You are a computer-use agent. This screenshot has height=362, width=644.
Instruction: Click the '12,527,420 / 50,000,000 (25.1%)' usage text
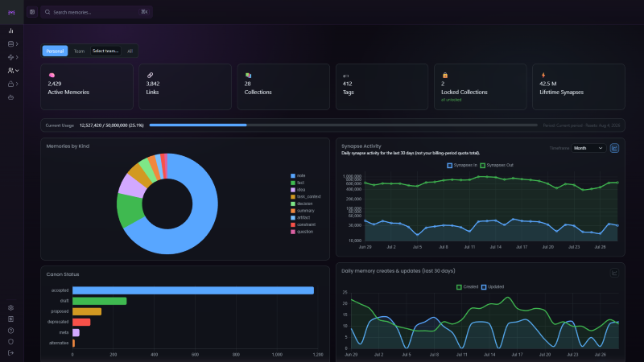coord(111,125)
